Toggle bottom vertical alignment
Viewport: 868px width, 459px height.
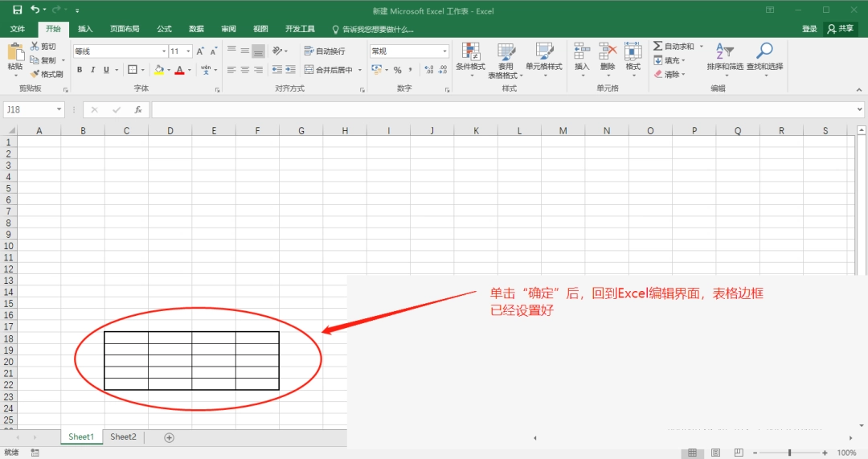pyautogui.click(x=258, y=51)
